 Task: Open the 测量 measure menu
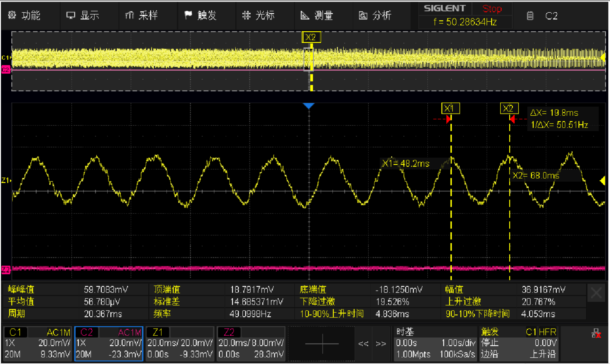(317, 15)
